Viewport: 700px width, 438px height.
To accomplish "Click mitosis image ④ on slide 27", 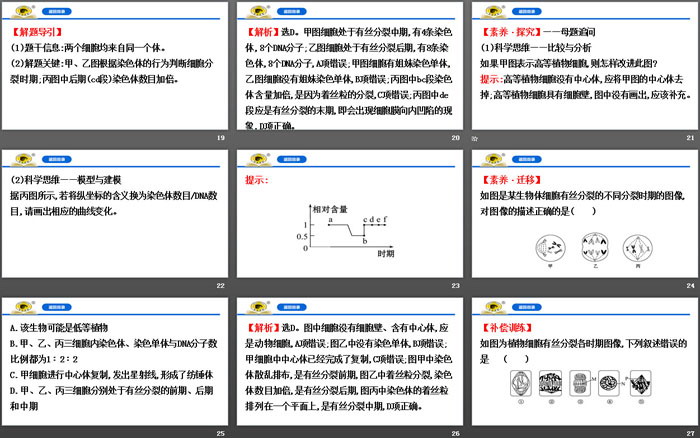I will [x=608, y=383].
